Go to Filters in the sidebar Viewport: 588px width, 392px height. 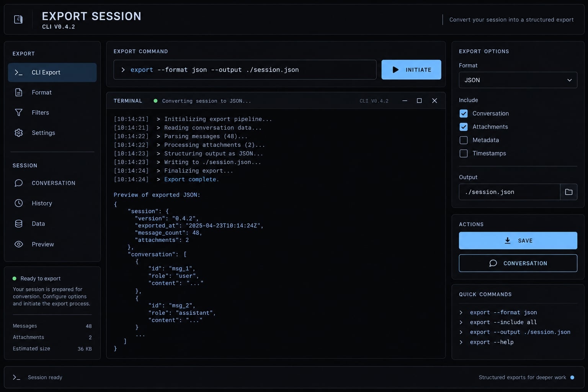52,113
